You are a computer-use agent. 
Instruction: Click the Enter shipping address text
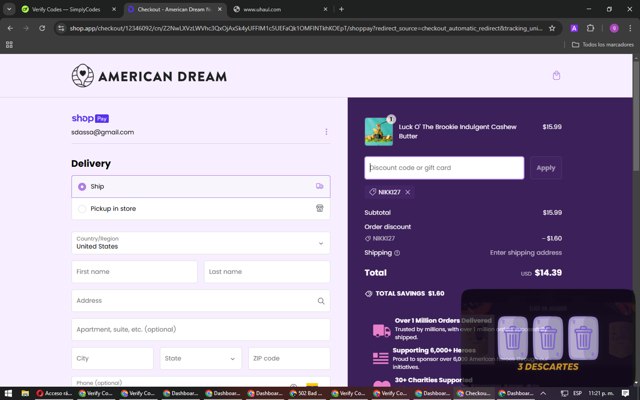point(526,253)
